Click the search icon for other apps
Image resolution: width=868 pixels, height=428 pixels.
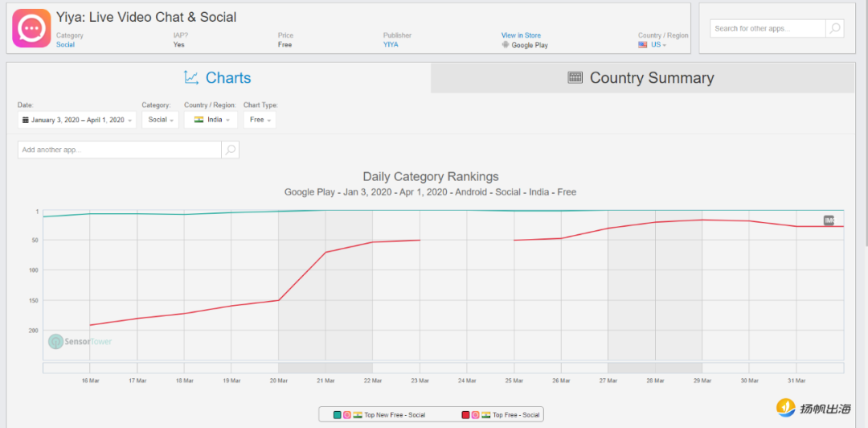point(835,28)
